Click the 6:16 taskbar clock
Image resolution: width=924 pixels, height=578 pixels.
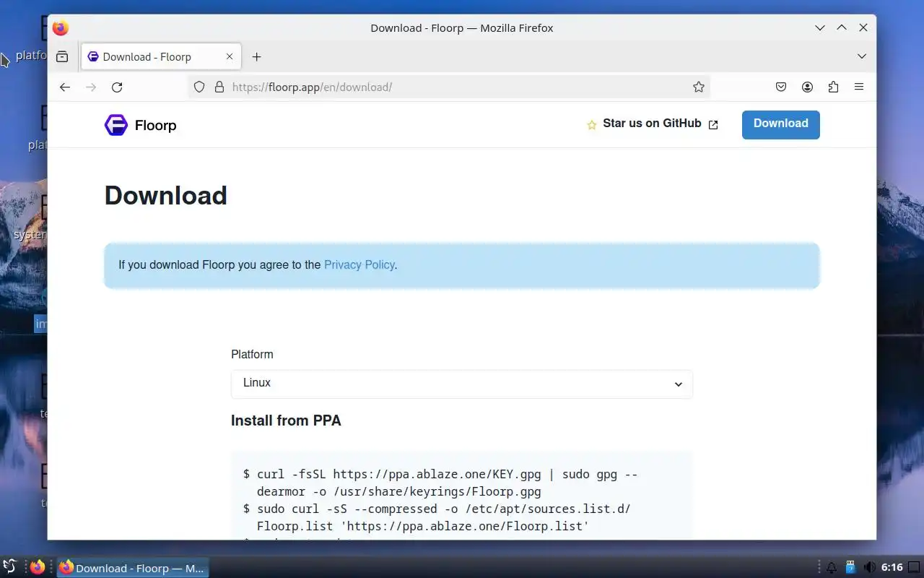coord(892,568)
